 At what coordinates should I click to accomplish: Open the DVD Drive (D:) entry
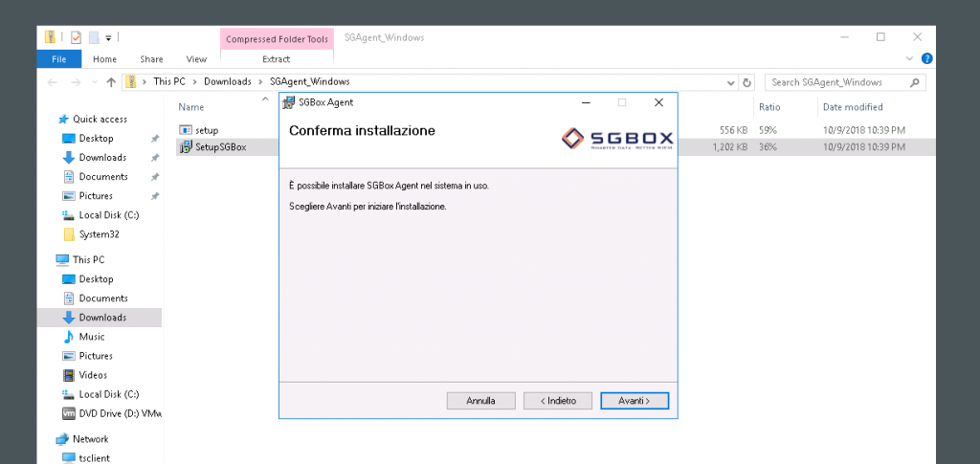click(120, 413)
